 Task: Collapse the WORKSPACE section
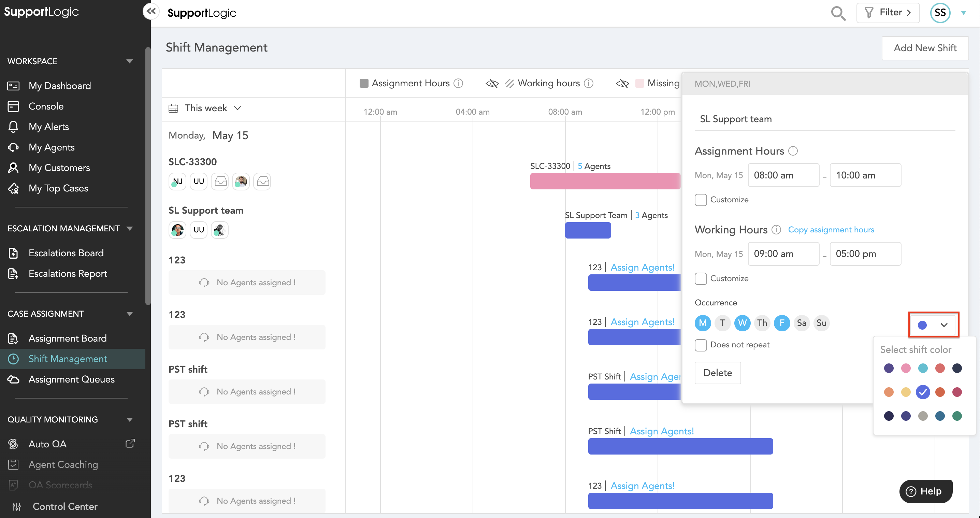pos(129,61)
